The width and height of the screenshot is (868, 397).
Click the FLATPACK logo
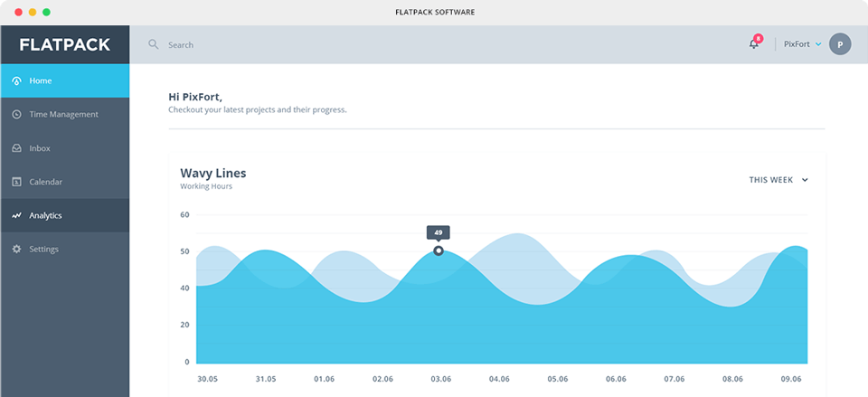64,44
